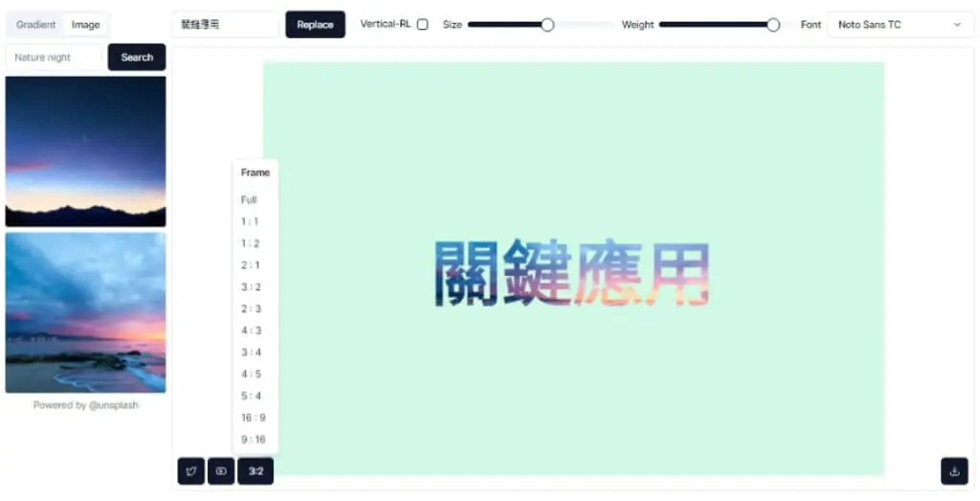Click the Twitter share icon button
The width and height of the screenshot is (980, 501).
click(x=191, y=471)
